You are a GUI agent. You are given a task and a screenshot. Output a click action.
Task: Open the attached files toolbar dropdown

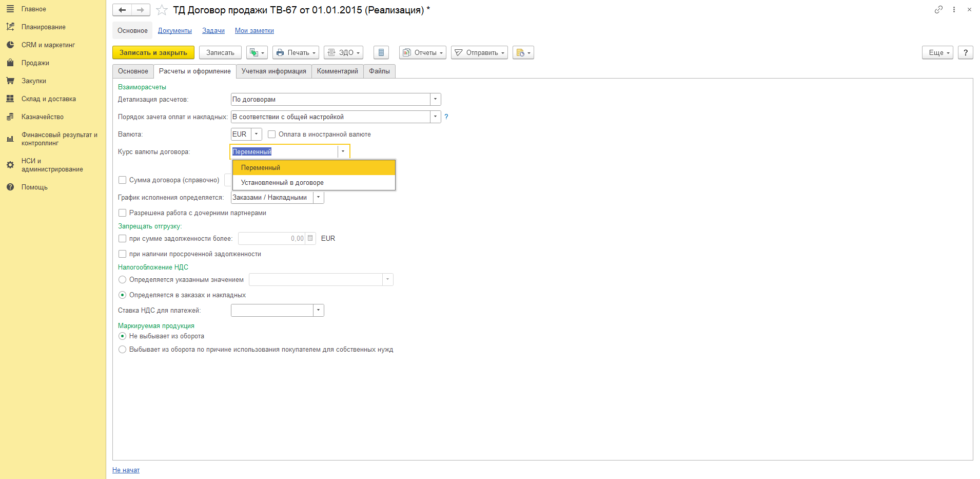pos(523,53)
